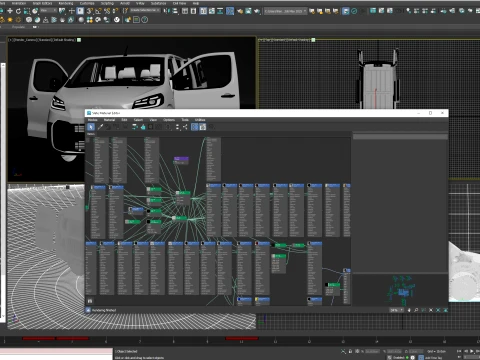The width and height of the screenshot is (480, 360).
Task: Click the Select and Manipulate icon
Action: point(71,11)
